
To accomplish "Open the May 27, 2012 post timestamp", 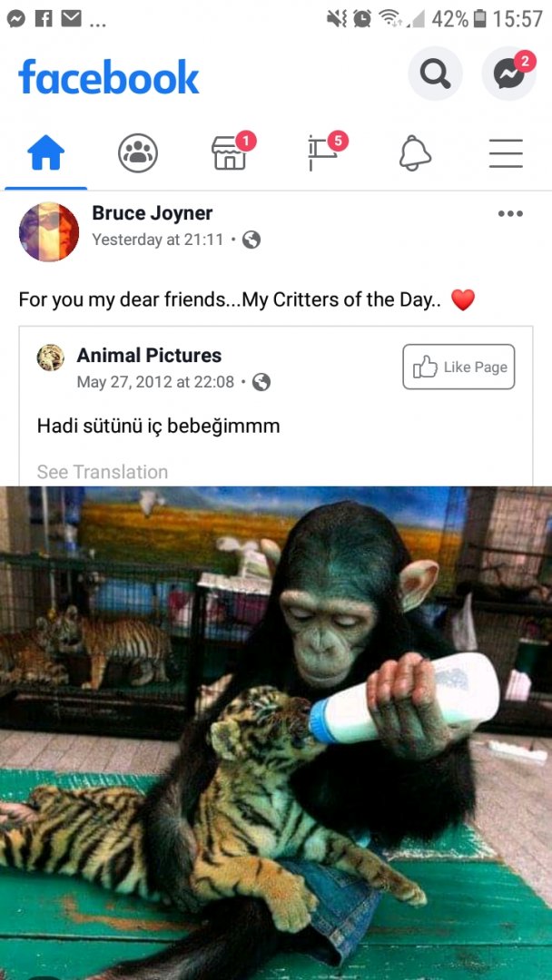I will pyautogui.click(x=155, y=382).
